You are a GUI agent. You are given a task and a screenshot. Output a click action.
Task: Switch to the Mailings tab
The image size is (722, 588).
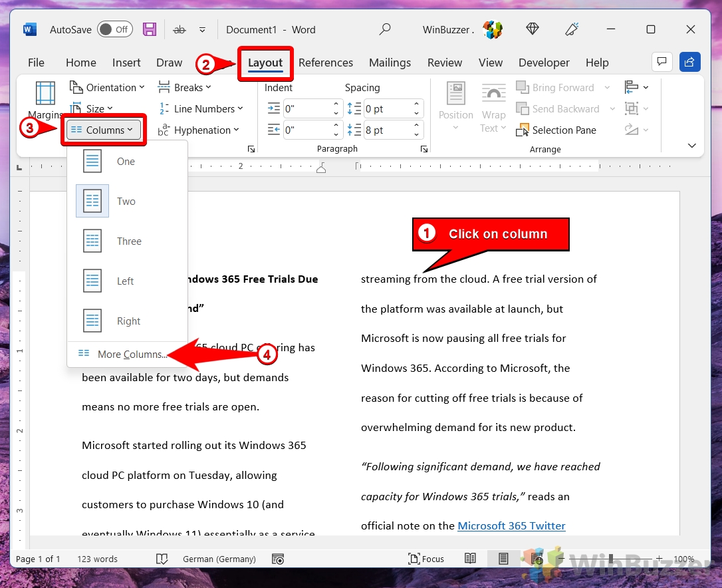coord(390,63)
